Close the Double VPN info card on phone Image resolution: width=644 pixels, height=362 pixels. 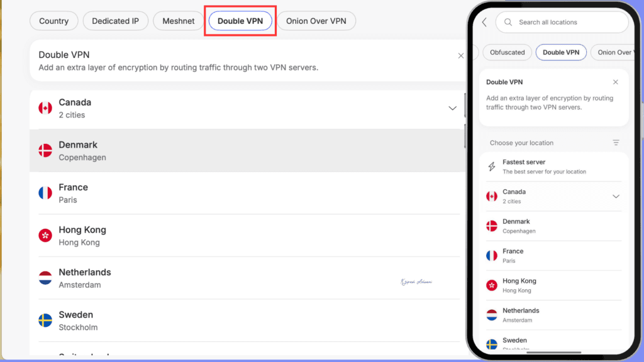pyautogui.click(x=615, y=82)
